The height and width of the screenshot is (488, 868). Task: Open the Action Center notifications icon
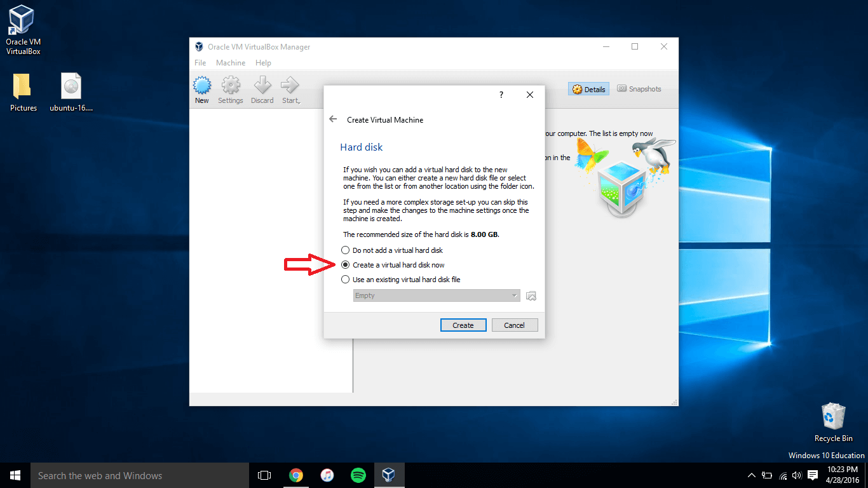(x=813, y=475)
